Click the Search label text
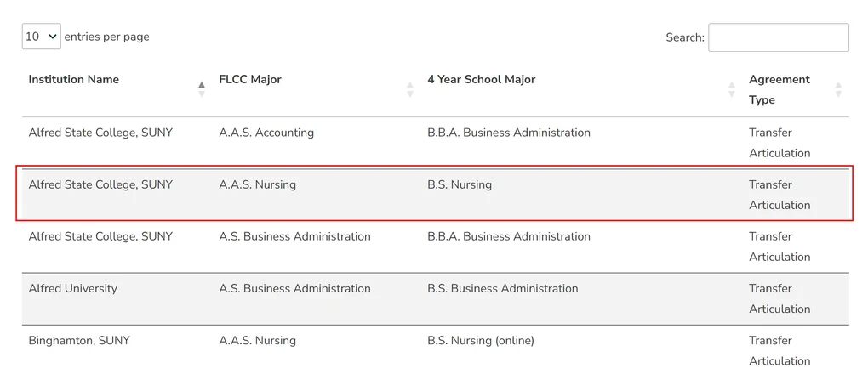Viewport: 868px width, 374px height. tap(685, 37)
